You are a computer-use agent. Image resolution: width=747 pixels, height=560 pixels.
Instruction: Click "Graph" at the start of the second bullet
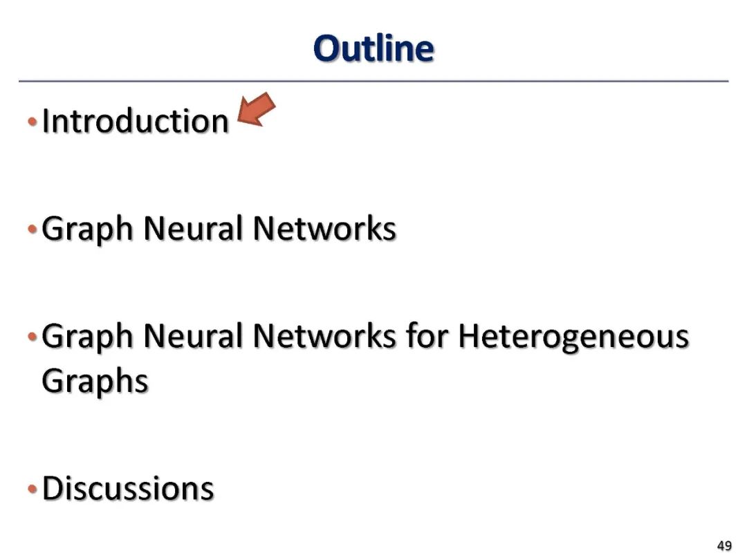(87, 230)
